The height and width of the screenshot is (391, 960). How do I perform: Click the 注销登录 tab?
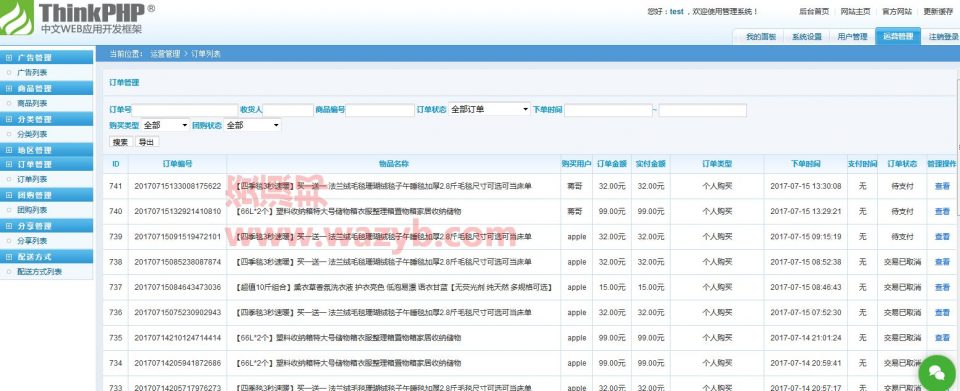click(943, 37)
